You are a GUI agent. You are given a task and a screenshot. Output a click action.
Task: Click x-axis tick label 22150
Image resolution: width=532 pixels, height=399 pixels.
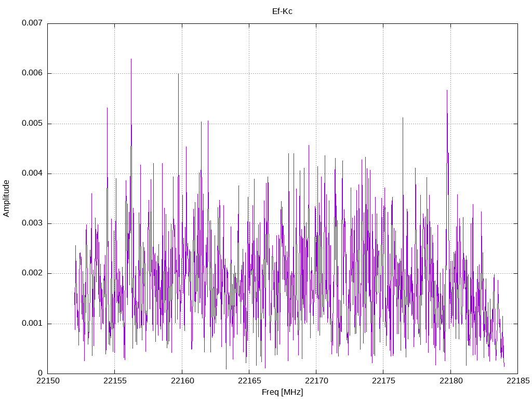click(x=48, y=381)
